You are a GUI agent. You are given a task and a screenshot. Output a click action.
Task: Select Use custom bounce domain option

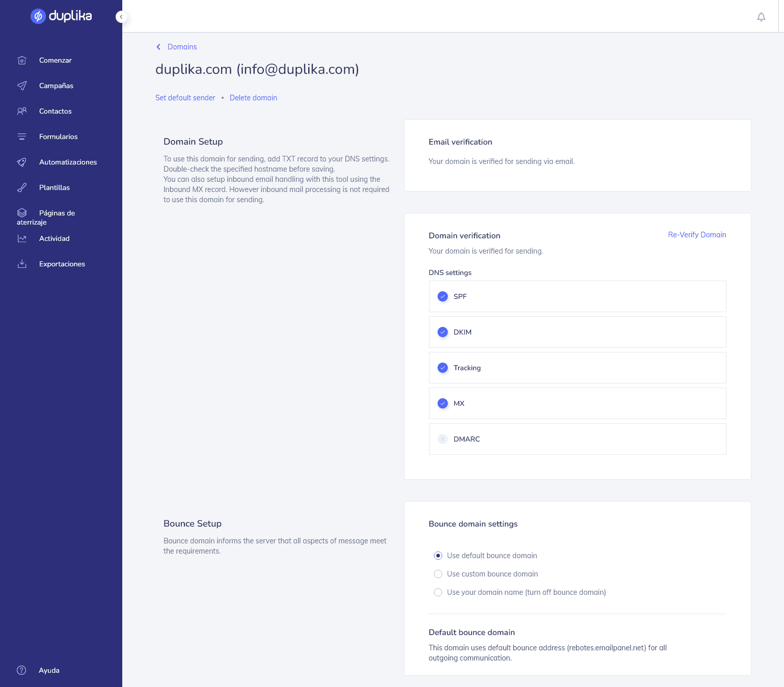tap(438, 574)
